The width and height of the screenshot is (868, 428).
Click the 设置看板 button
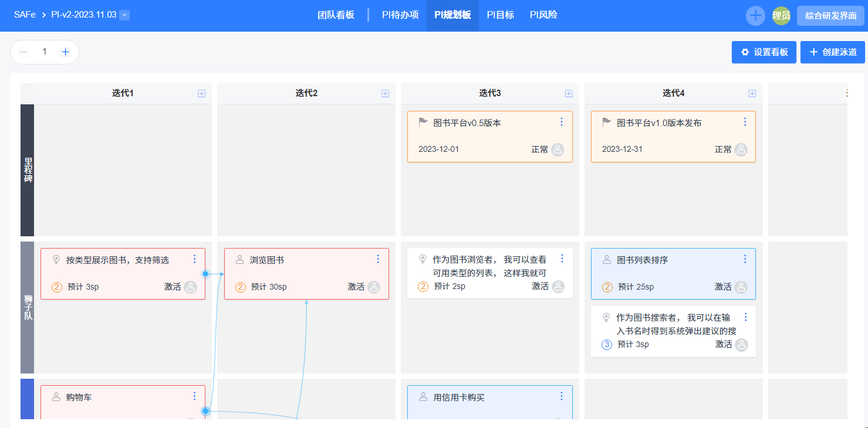[764, 52]
